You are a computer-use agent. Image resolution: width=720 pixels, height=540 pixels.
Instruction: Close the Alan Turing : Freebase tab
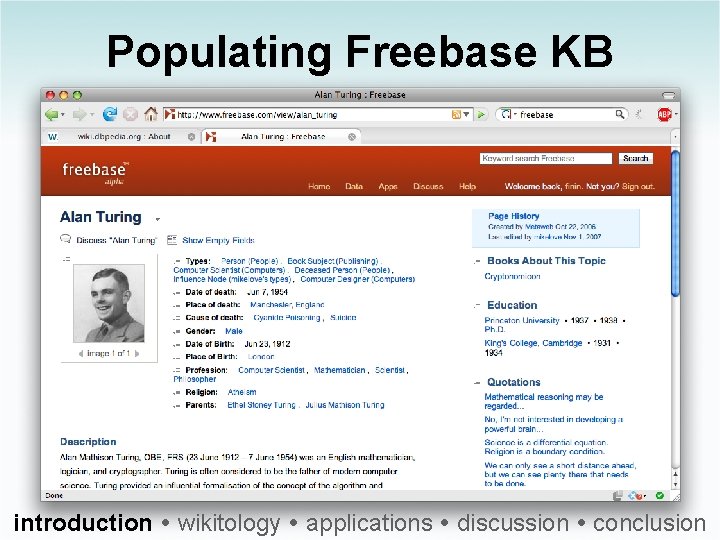click(352, 137)
